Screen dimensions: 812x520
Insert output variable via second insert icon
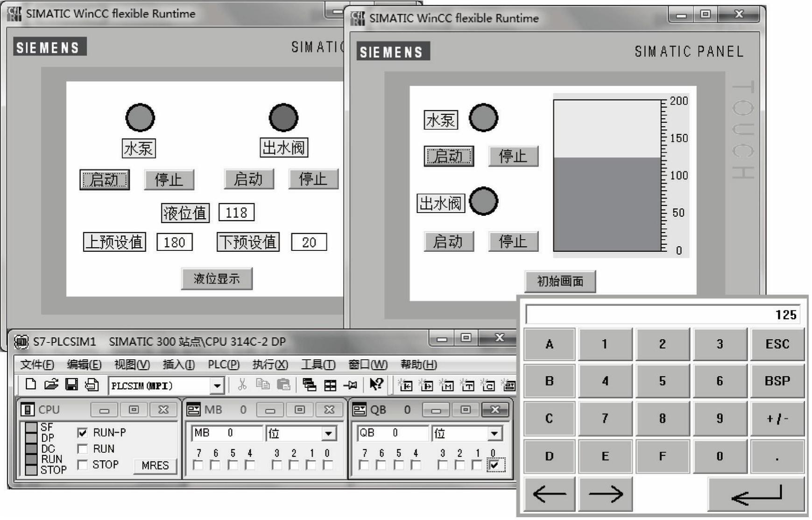tap(426, 385)
